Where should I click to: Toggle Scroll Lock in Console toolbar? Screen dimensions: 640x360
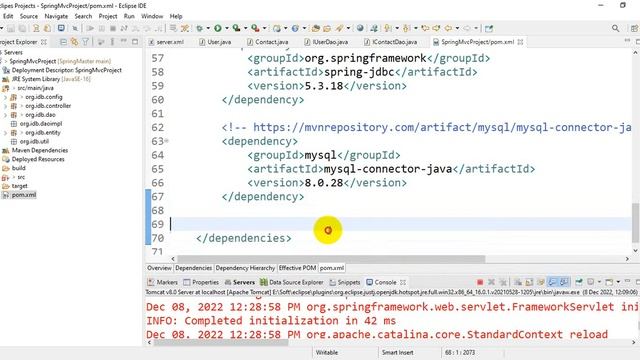coord(529,282)
